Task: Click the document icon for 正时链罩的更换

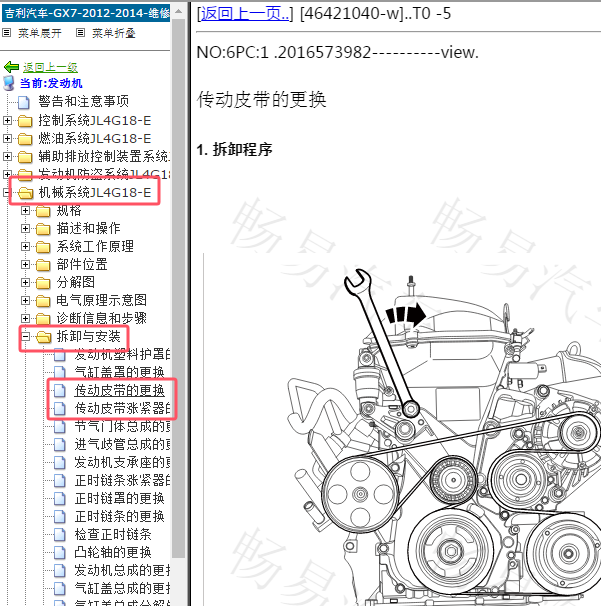Action: [60, 499]
